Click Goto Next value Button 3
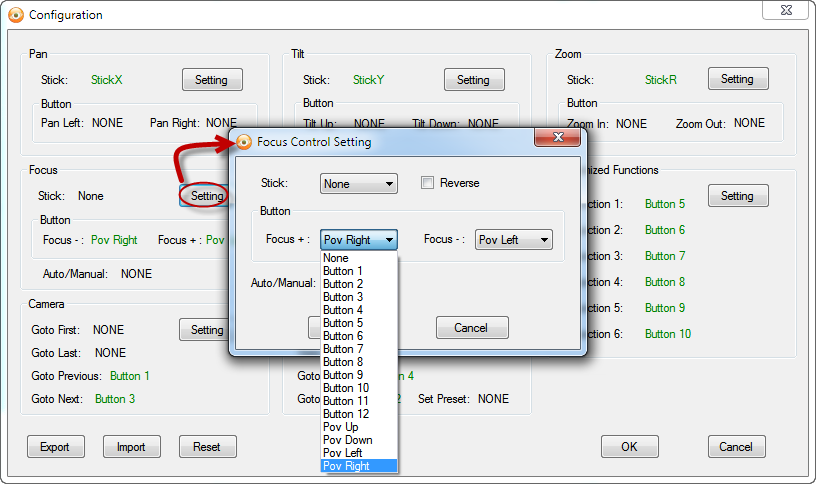The height and width of the screenshot is (484, 816). tap(115, 399)
